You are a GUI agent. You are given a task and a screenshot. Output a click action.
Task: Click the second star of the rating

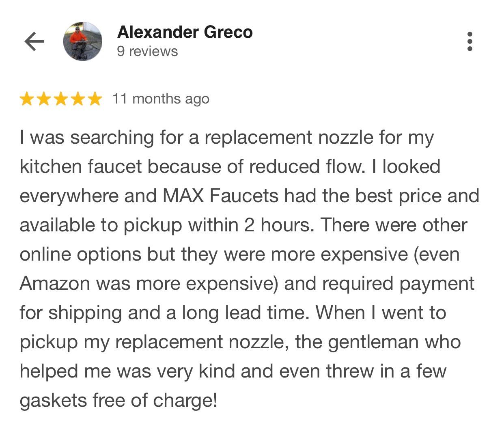pos(44,99)
